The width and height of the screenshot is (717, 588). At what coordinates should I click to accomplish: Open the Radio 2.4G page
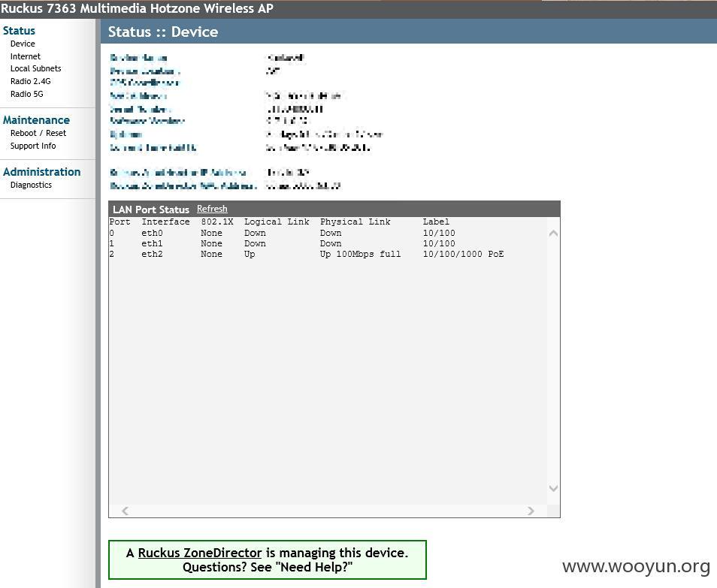point(30,81)
